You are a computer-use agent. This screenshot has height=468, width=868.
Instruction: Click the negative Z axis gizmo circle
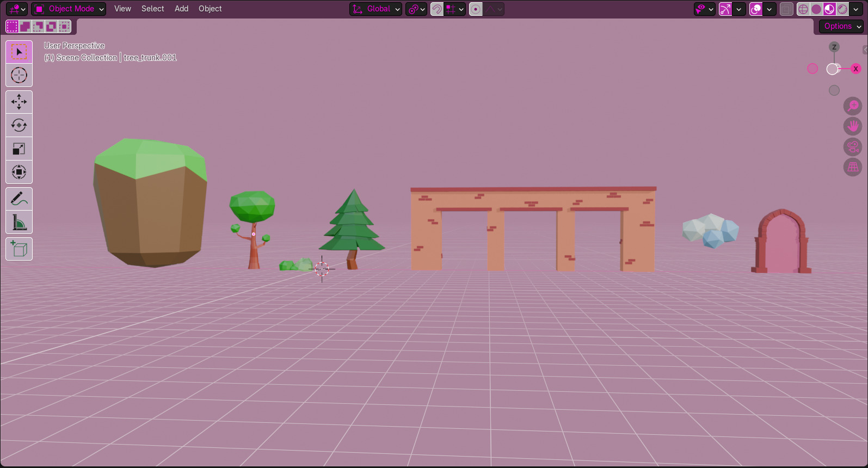pos(834,90)
